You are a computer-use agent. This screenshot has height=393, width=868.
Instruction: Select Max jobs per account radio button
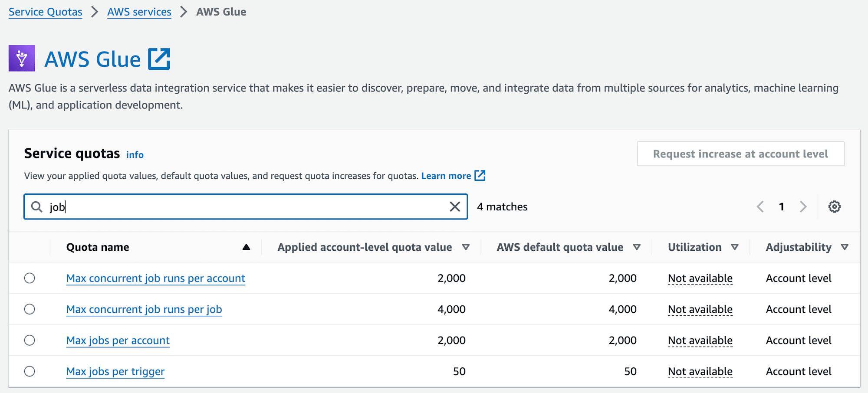(x=30, y=341)
